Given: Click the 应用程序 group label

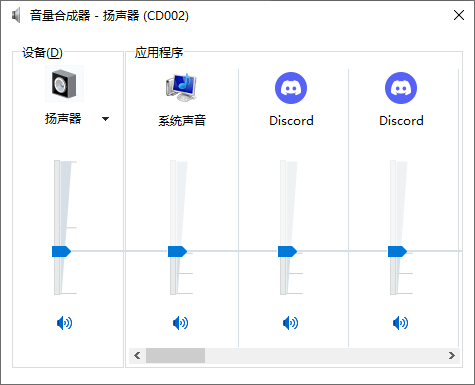Looking at the screenshot, I should pos(159,53).
